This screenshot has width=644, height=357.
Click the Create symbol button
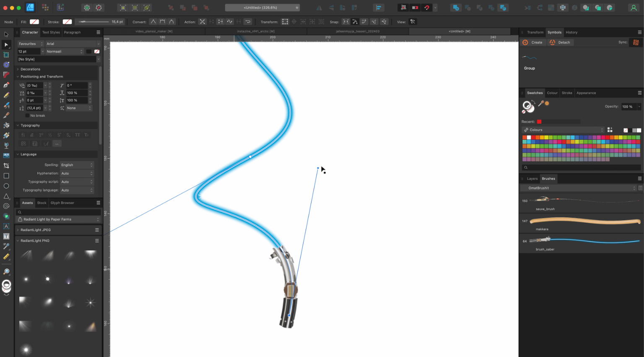532,42
